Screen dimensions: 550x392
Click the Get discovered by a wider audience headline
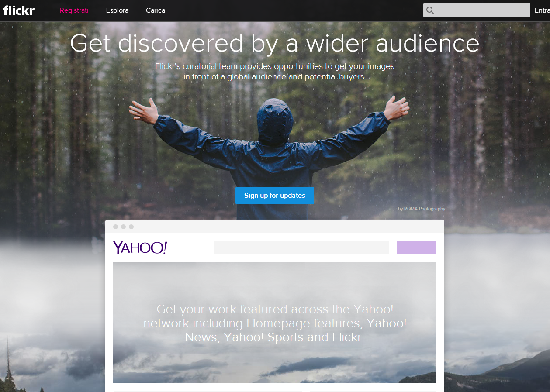pyautogui.click(x=275, y=43)
